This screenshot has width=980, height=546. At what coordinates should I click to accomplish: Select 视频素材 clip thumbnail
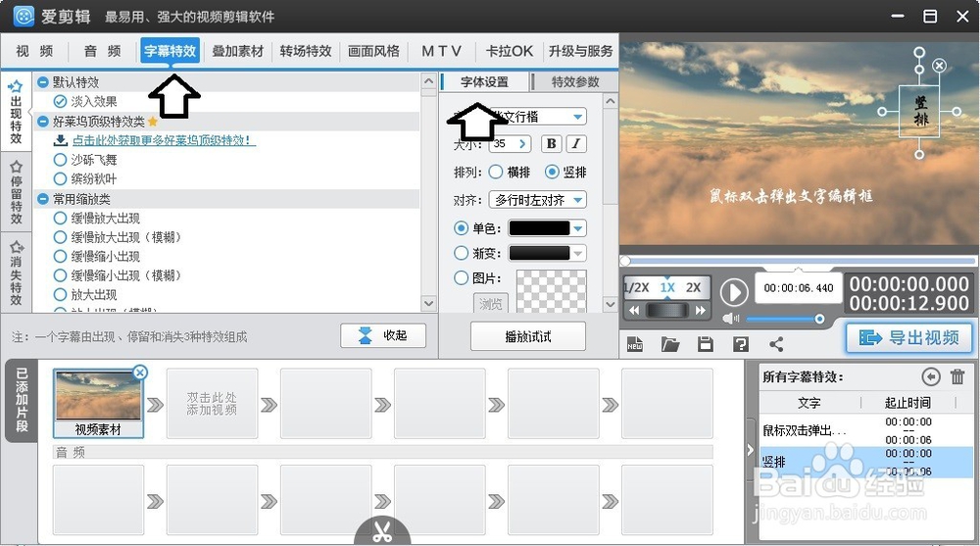coord(97,404)
